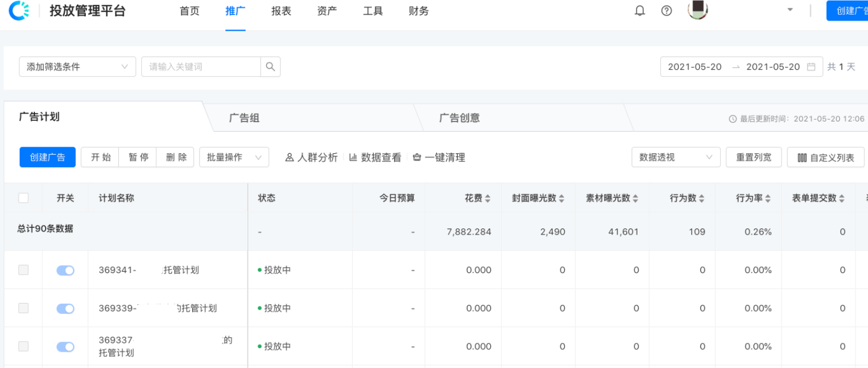Click the 暂停 pause button

click(x=138, y=157)
